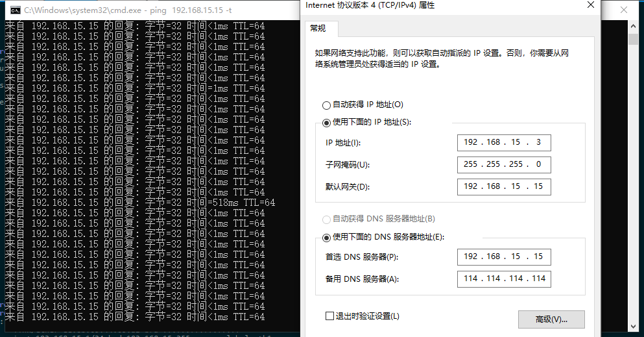Viewport: 644px width, 337px height.
Task: Click the console scrollbar thumb
Action: [634, 39]
